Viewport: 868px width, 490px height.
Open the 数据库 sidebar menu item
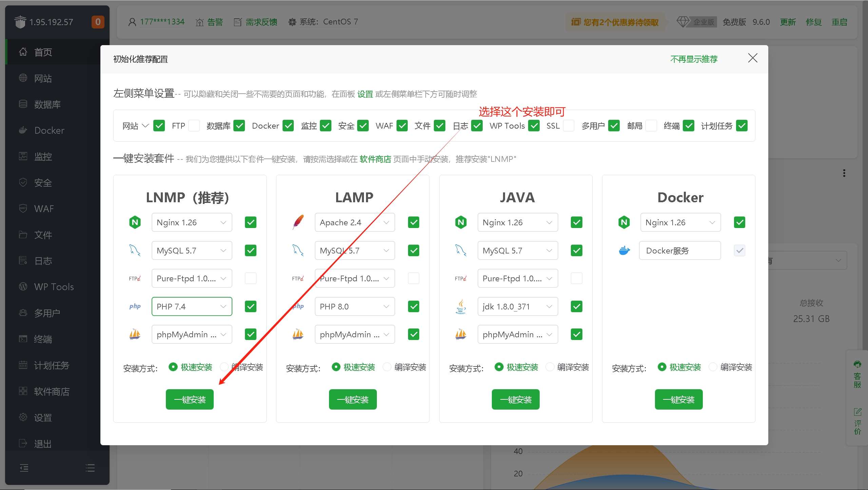pos(47,105)
